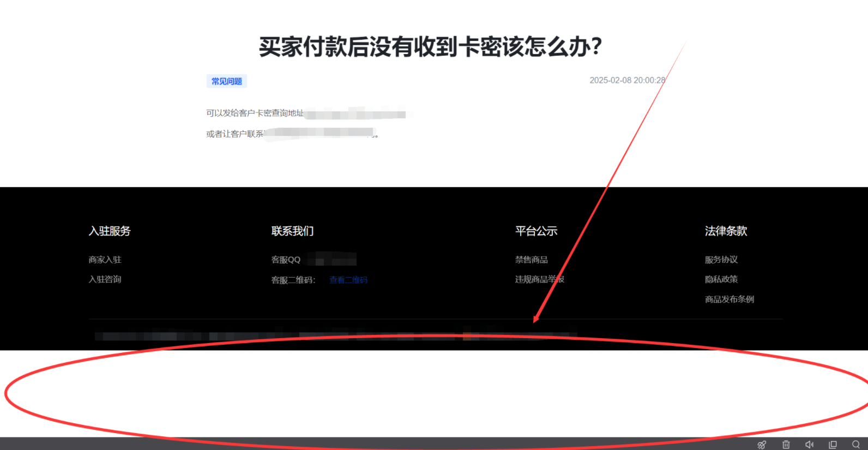This screenshot has height=450, width=868.
Task: Click the 法律条款 footer heading
Action: (726, 231)
